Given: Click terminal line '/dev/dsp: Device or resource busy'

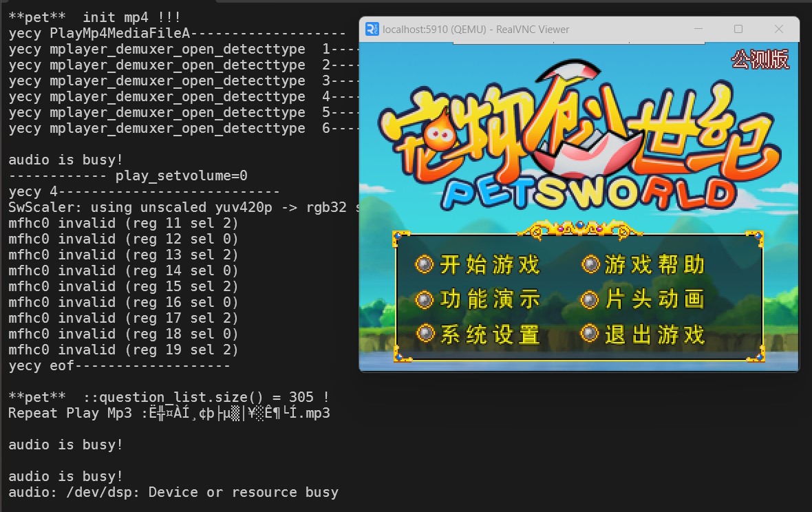Looking at the screenshot, I should (x=173, y=492).
